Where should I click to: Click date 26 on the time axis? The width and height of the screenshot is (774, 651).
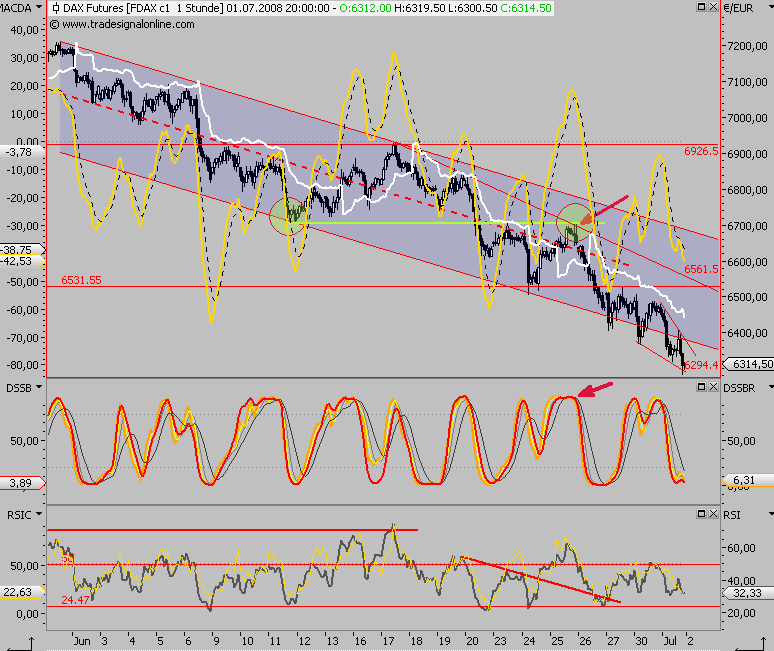pyautogui.click(x=585, y=641)
